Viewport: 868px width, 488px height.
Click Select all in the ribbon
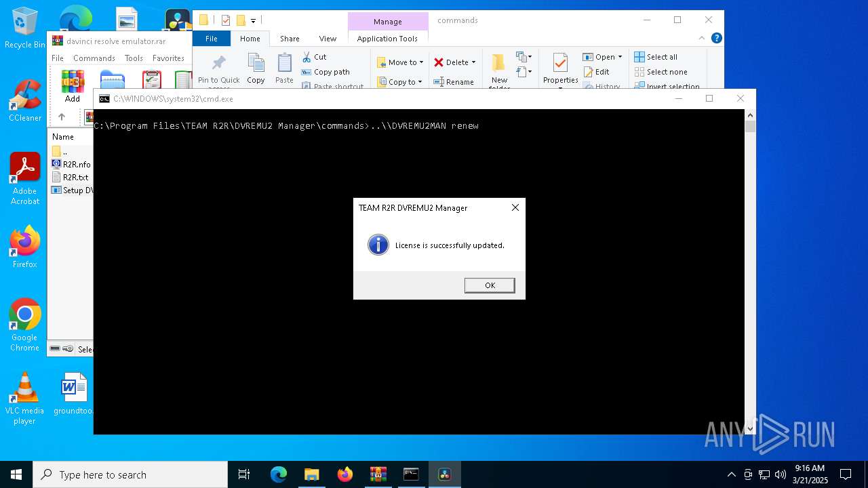(656, 57)
